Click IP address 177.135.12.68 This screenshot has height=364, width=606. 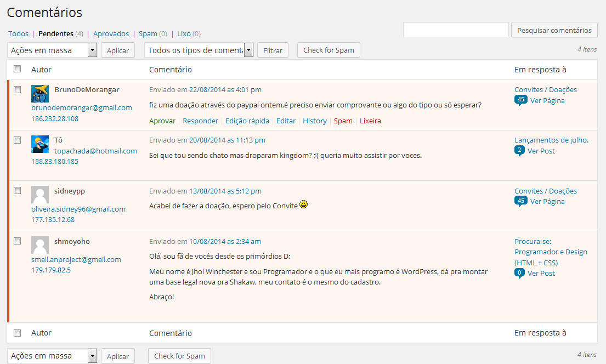[x=53, y=219]
